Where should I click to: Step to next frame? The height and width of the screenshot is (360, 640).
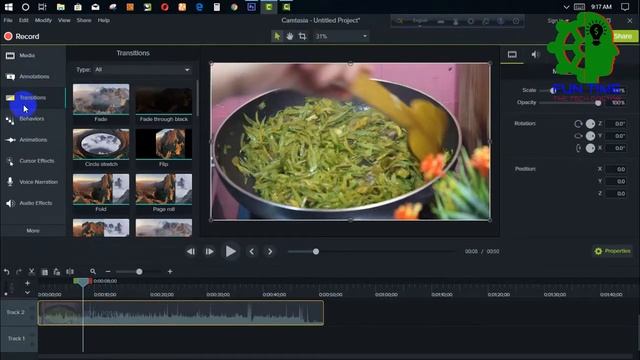pos(209,251)
